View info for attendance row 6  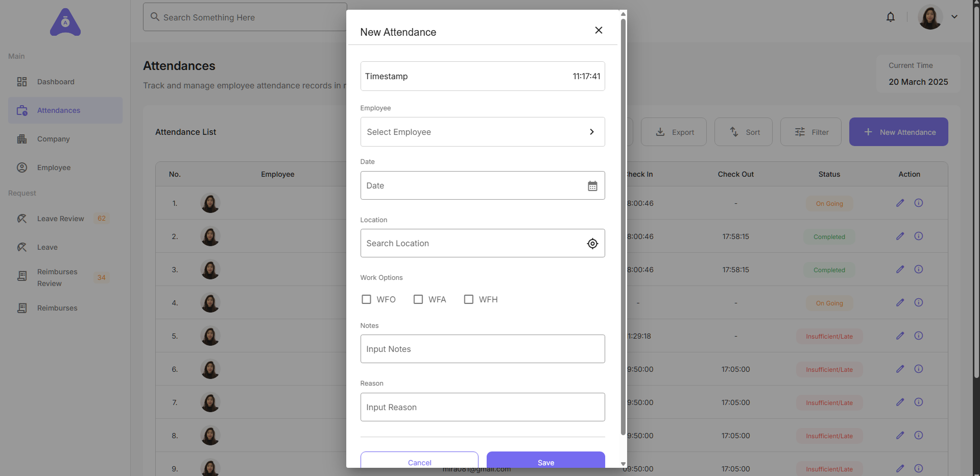click(919, 369)
